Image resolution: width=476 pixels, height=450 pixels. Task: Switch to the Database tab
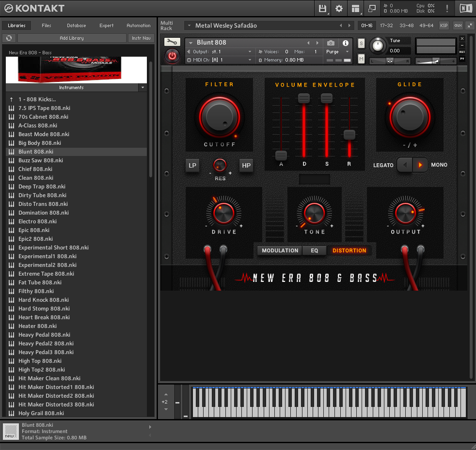click(x=77, y=26)
